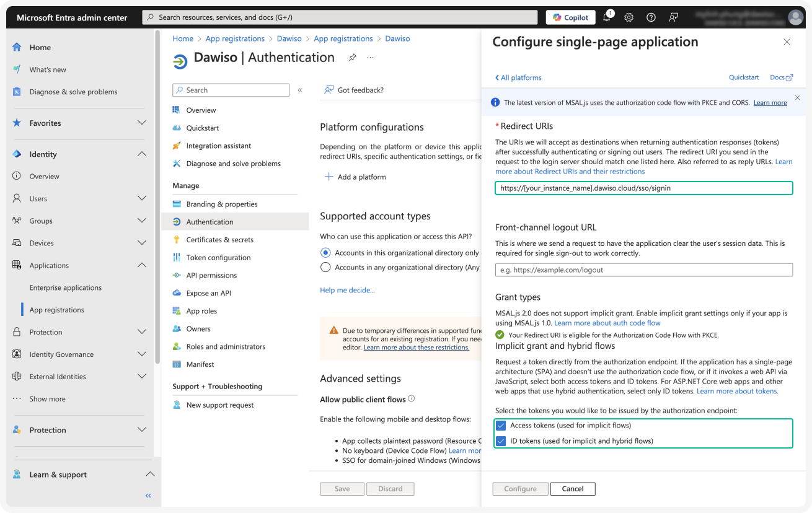Click Learn more about auth code flow
Viewport: 812px width, 513px height.
(x=607, y=323)
